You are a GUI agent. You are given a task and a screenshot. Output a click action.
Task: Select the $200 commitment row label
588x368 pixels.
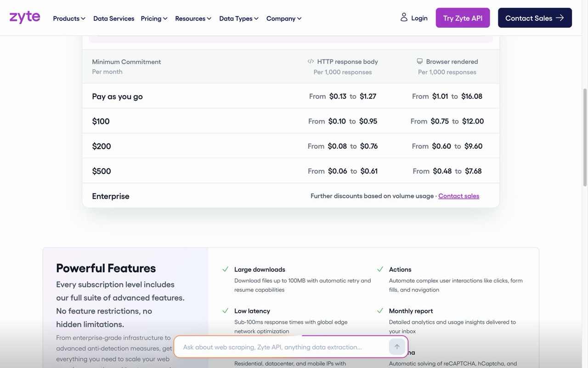click(102, 146)
